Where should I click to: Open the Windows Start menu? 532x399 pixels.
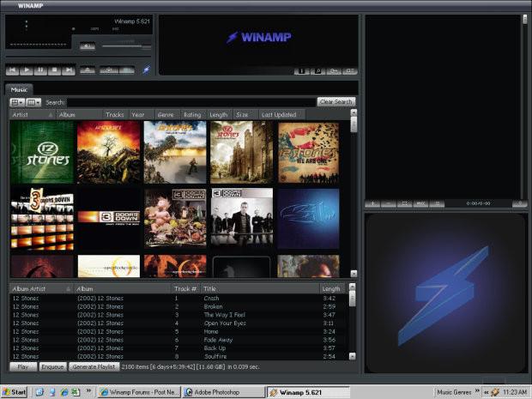point(14,392)
